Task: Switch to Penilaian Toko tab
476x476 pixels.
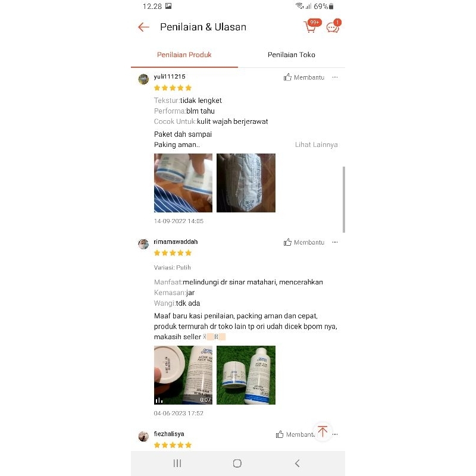Action: coord(292,55)
